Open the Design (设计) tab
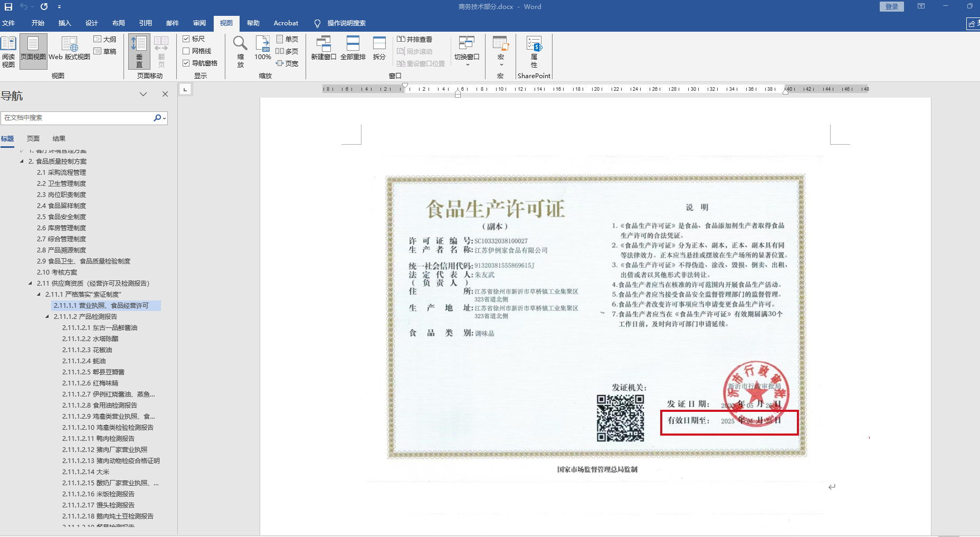The height and width of the screenshot is (537, 980). (x=91, y=23)
